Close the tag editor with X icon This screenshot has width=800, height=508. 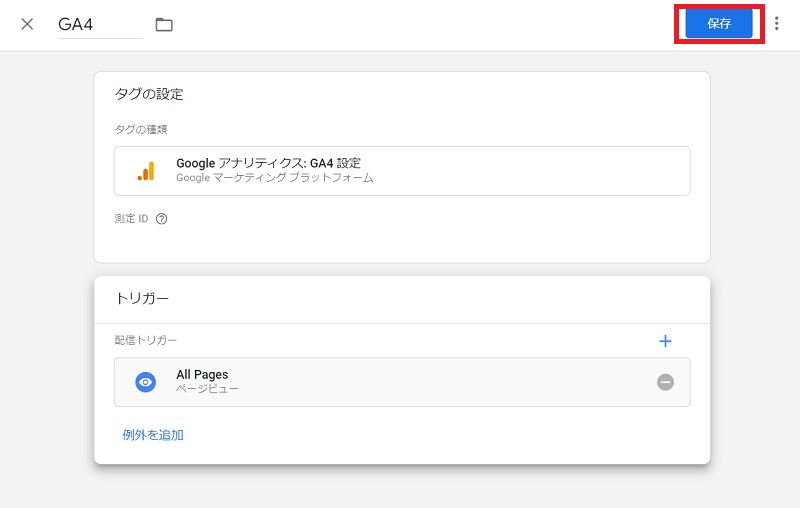tap(27, 24)
